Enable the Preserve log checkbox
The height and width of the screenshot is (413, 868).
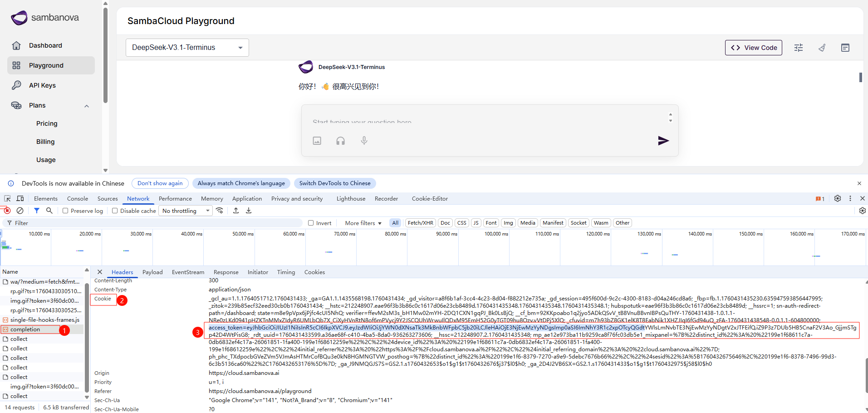(x=65, y=211)
